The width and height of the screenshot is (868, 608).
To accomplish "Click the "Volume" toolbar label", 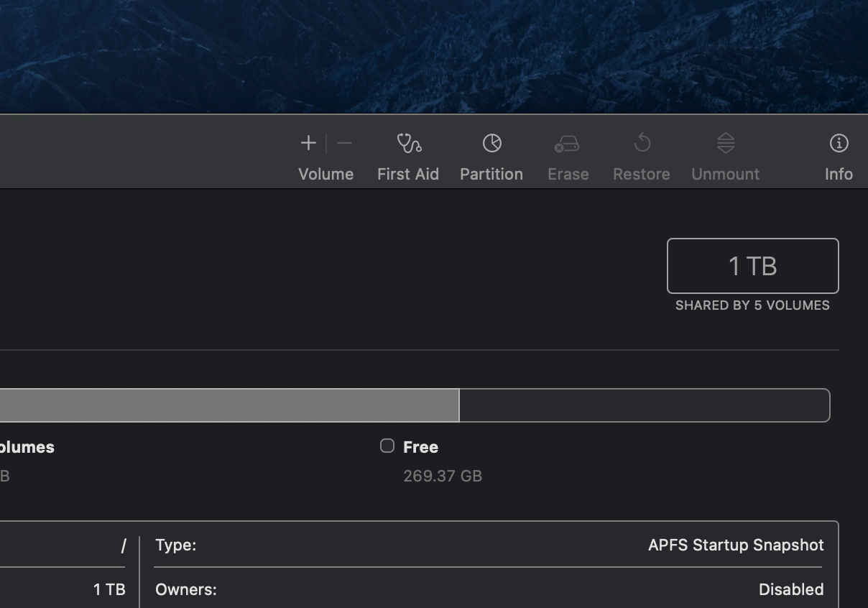I will tap(325, 175).
